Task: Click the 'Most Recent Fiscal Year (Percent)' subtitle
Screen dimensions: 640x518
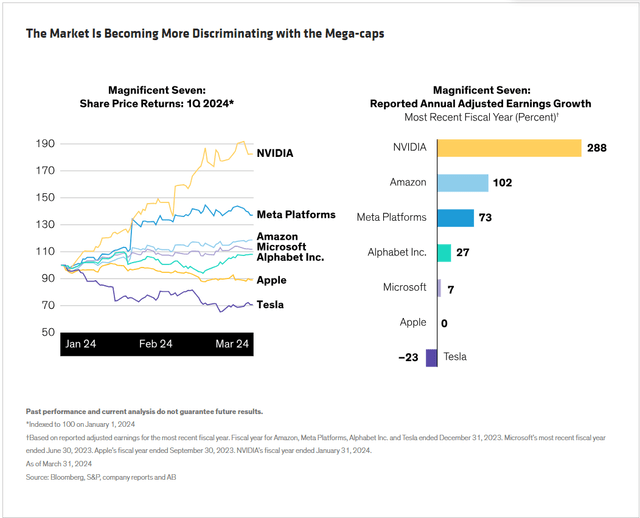Action: tap(481, 117)
